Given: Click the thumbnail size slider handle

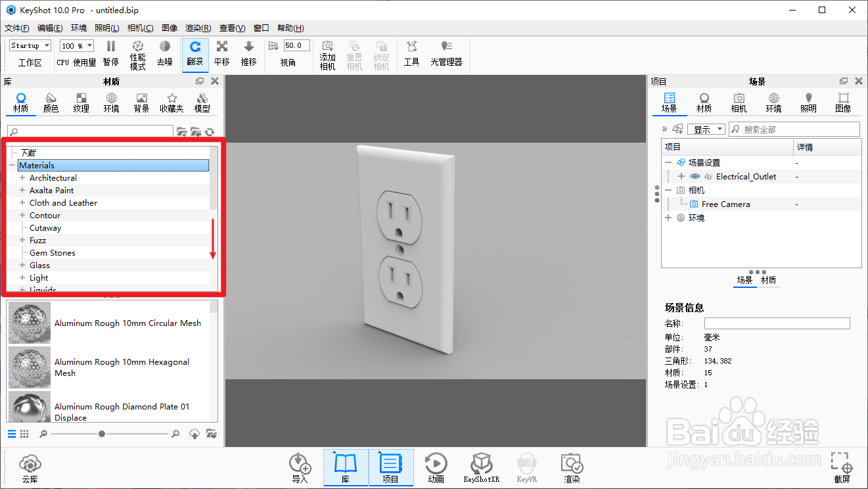Looking at the screenshot, I should pyautogui.click(x=102, y=434).
